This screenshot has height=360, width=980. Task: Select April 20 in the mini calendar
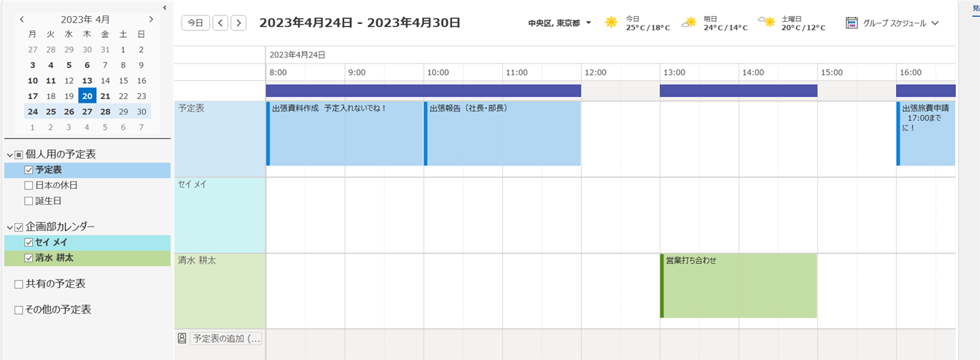click(x=87, y=96)
